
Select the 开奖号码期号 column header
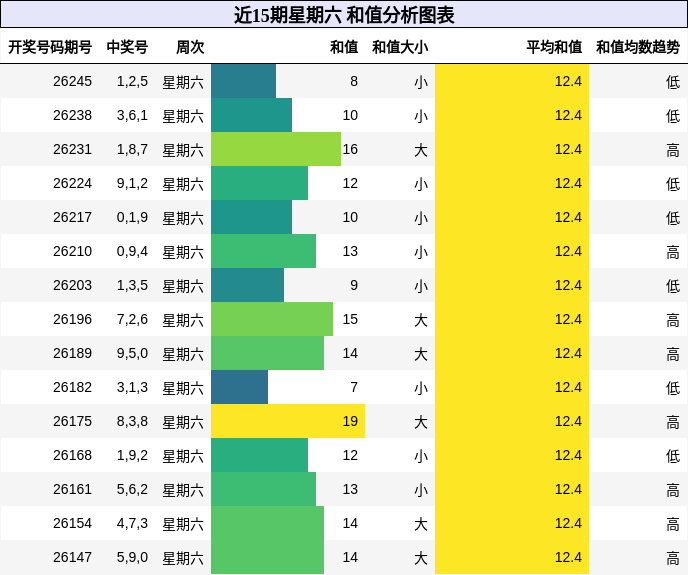[50, 47]
